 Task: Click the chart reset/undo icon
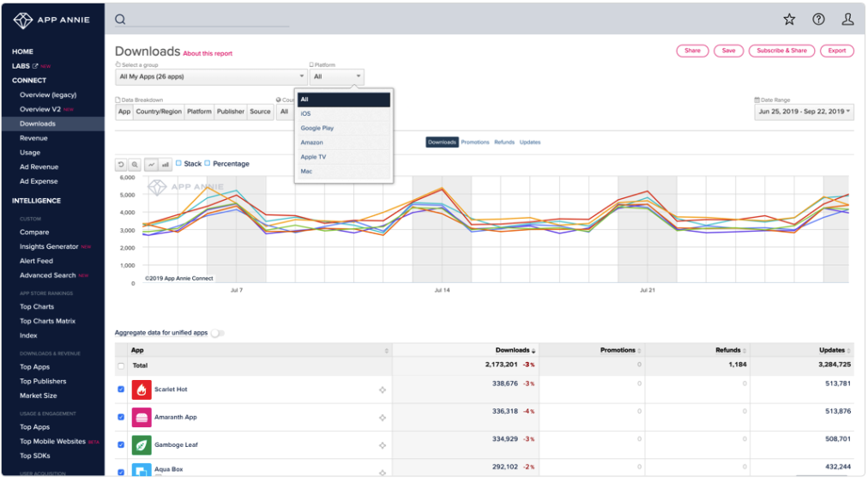pyautogui.click(x=121, y=165)
